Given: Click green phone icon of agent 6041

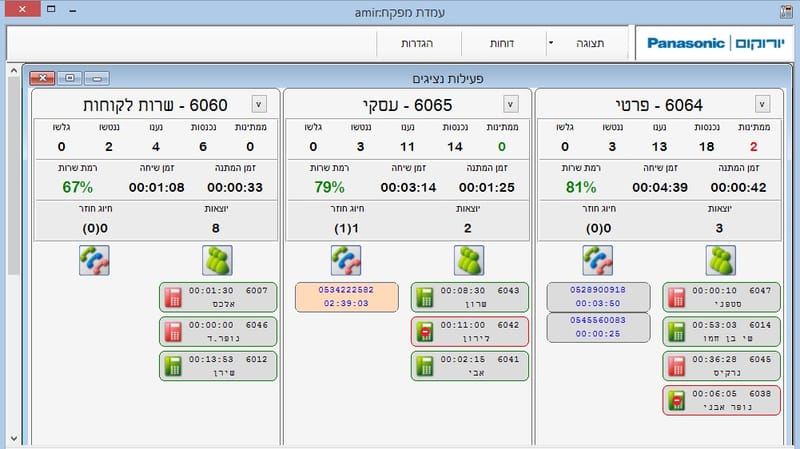Looking at the screenshot, I should [424, 366].
